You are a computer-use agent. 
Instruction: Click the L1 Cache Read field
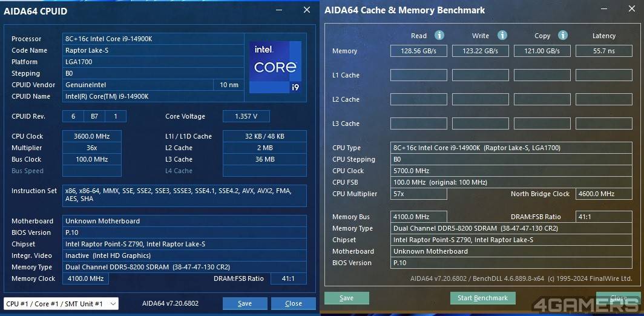tap(418, 75)
